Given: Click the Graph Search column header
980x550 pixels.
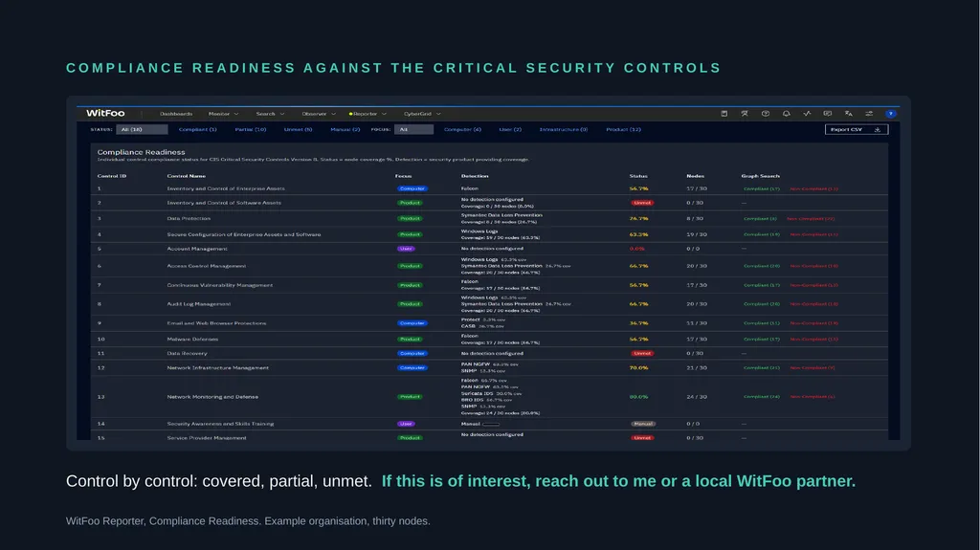Looking at the screenshot, I should click(x=760, y=176).
